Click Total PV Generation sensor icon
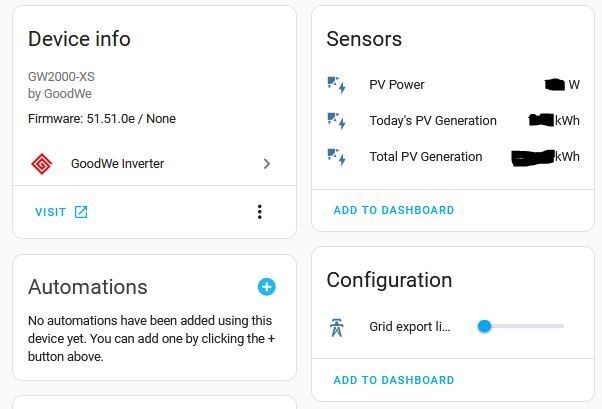The height and width of the screenshot is (409, 602). click(x=337, y=157)
